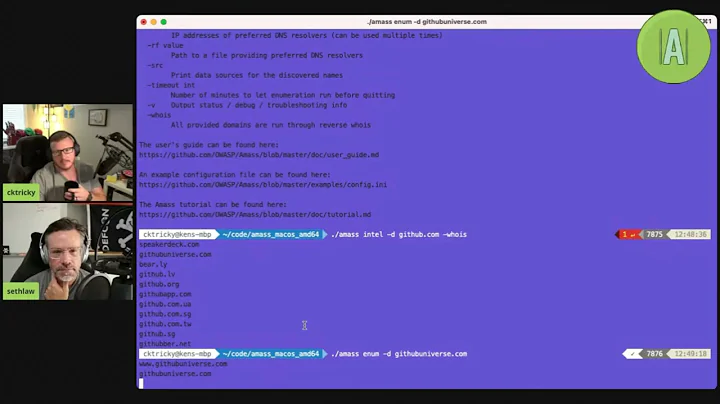Click the githubber.net result line

(165, 344)
